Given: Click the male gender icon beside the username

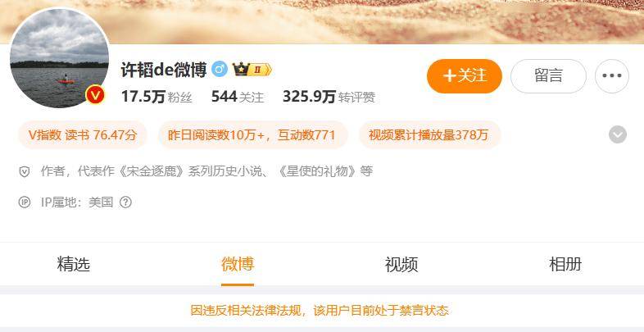Looking at the screenshot, I should point(220,70).
